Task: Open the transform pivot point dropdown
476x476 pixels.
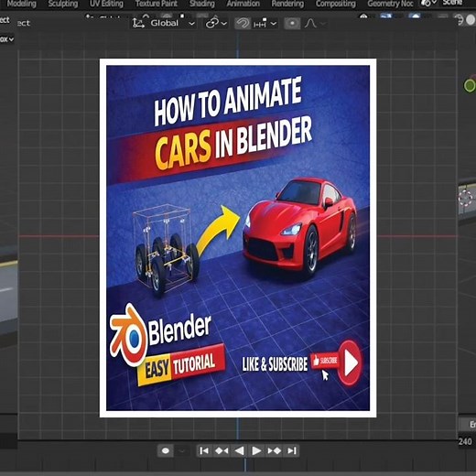Action: pos(216,23)
